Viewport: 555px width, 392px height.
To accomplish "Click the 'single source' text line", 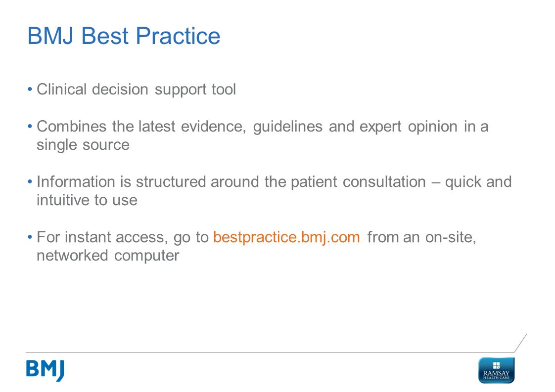I will tap(83, 145).
